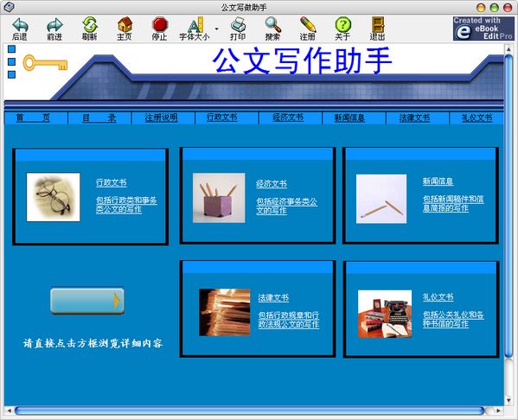Click the 刷新 refresh icon
This screenshot has height=420, width=518.
tap(90, 25)
